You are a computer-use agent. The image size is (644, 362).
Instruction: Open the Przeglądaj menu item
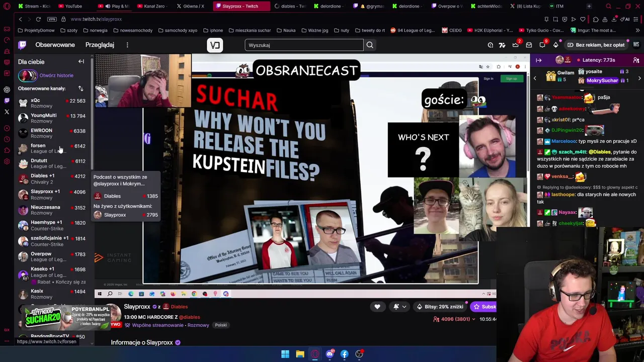pos(100,45)
